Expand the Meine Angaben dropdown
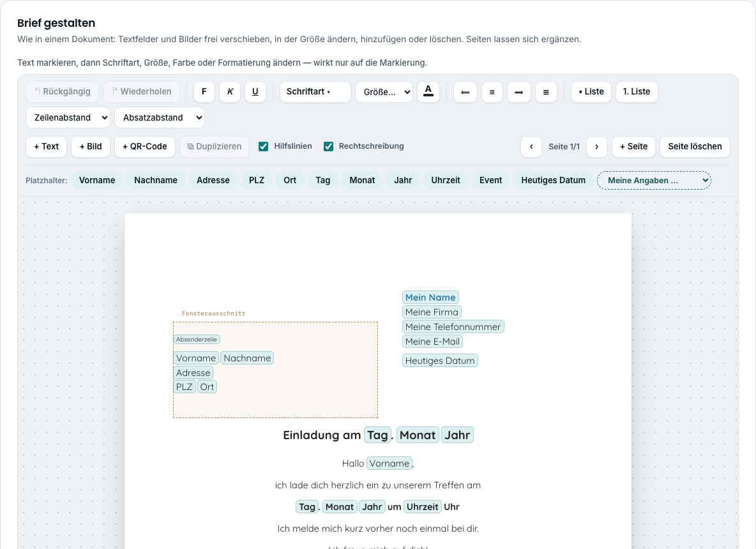The width and height of the screenshot is (756, 549). tap(654, 180)
